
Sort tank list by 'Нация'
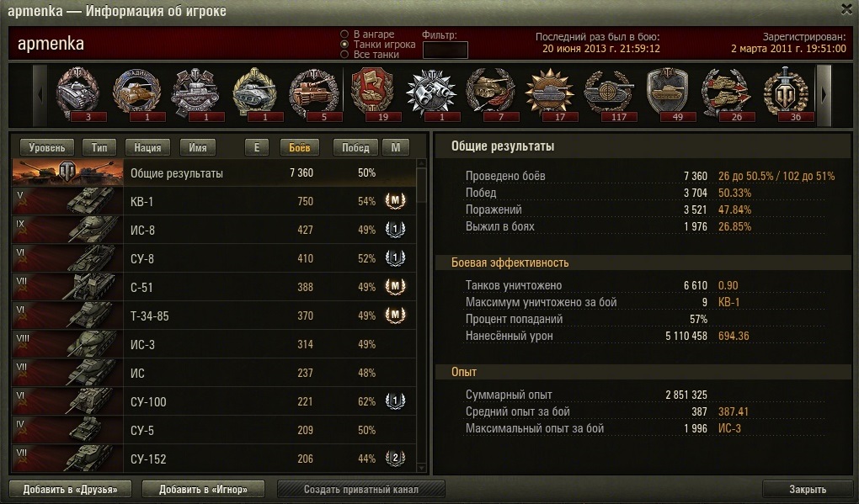click(x=147, y=147)
